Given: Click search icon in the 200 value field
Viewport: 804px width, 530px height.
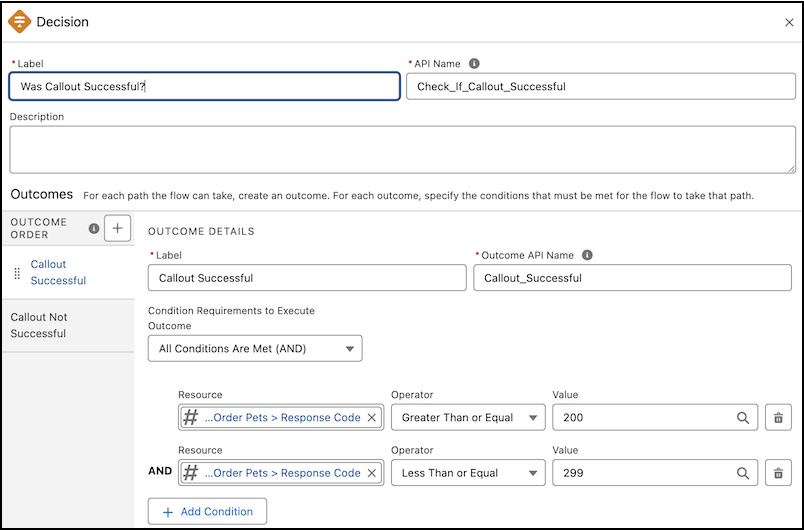Looking at the screenshot, I should click(742, 417).
